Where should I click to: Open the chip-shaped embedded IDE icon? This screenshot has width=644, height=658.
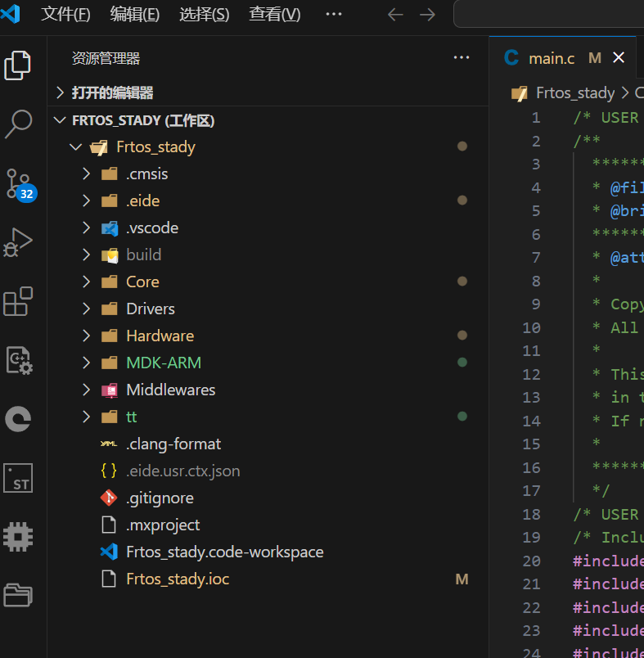18,537
